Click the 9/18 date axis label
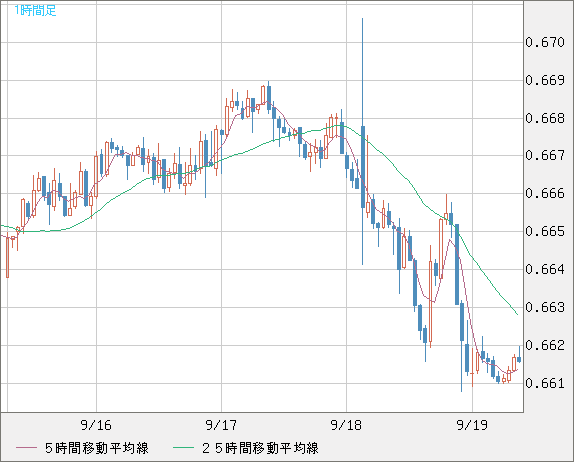 [x=346, y=425]
